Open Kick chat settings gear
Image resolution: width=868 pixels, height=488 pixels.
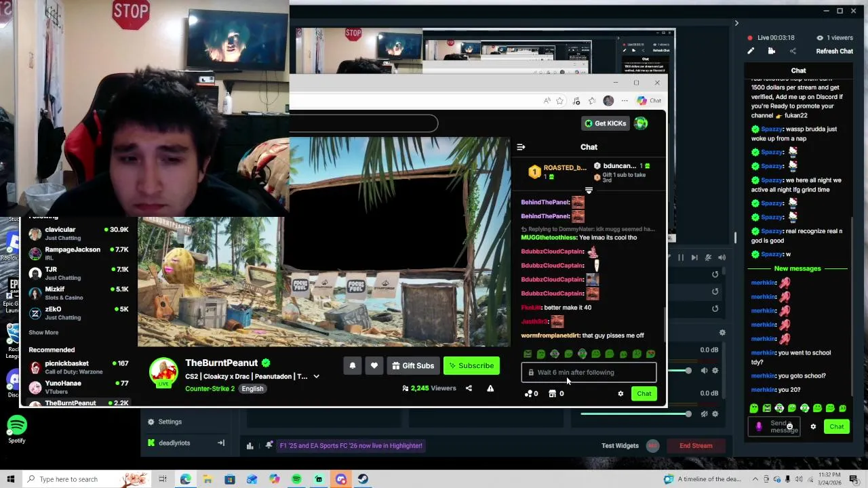(x=620, y=394)
